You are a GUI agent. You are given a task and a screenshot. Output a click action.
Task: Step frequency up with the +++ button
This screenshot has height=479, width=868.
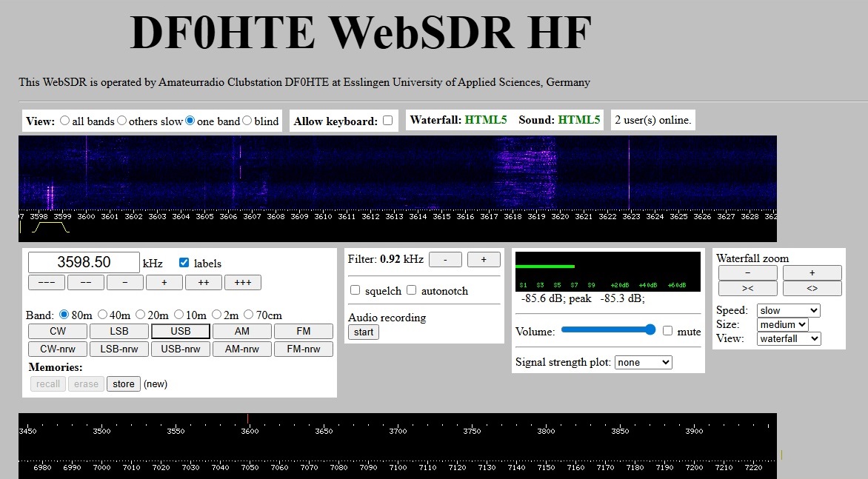click(243, 282)
